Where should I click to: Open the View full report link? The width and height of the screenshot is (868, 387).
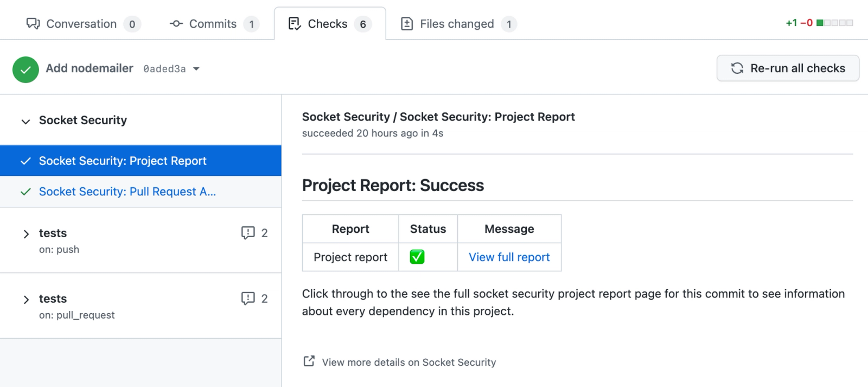tap(509, 257)
